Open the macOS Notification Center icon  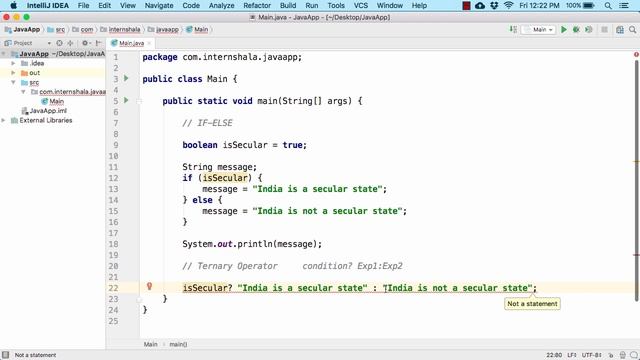624,5
